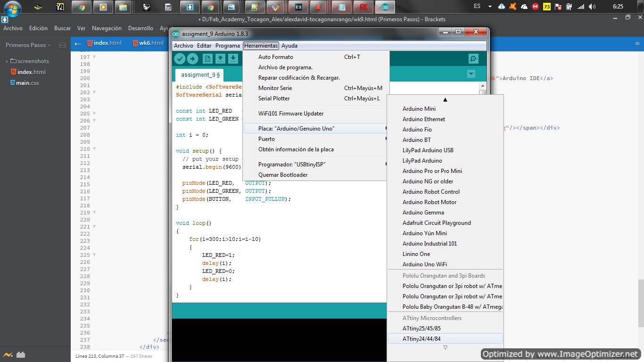The height and width of the screenshot is (362, 644).
Task: Switch to index.html tab in Brackets
Action: click(x=104, y=43)
